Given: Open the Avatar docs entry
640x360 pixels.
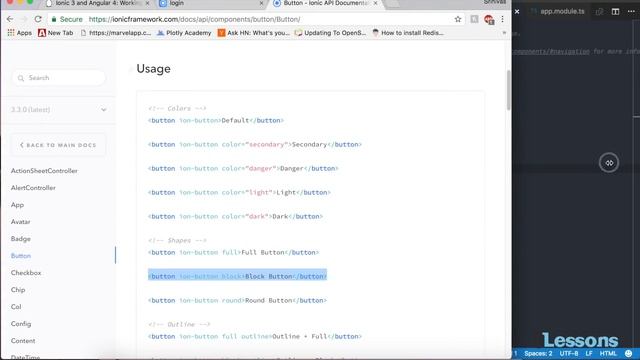Looking at the screenshot, I should (x=20, y=222).
